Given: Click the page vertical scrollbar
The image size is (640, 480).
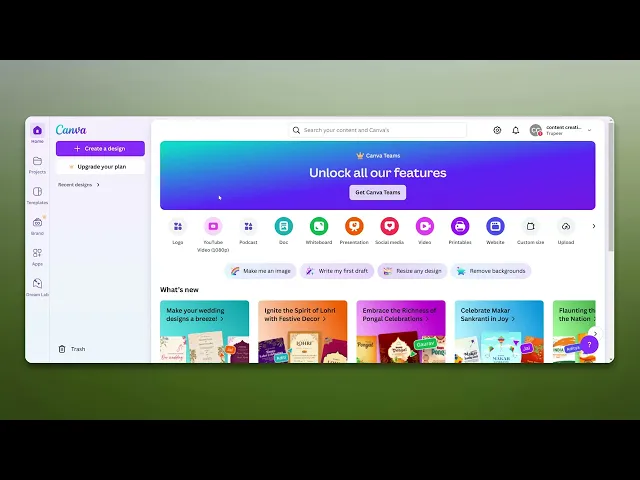Looking at the screenshot, I should click(x=611, y=187).
